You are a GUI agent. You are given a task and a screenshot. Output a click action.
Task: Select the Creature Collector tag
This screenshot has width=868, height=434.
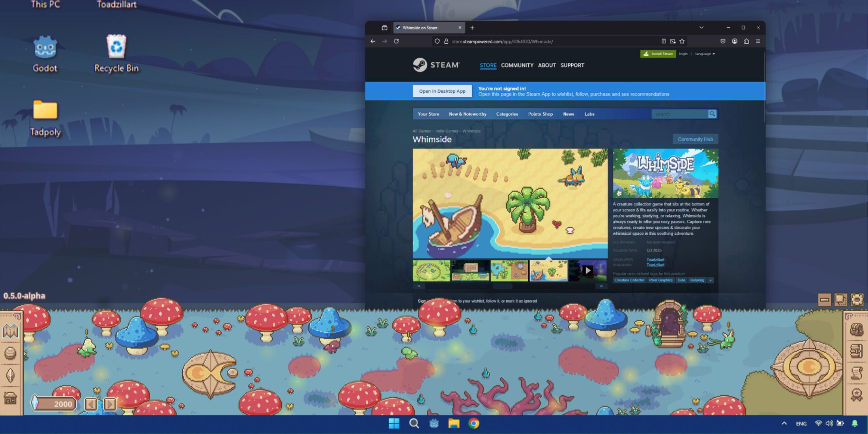[629, 280]
